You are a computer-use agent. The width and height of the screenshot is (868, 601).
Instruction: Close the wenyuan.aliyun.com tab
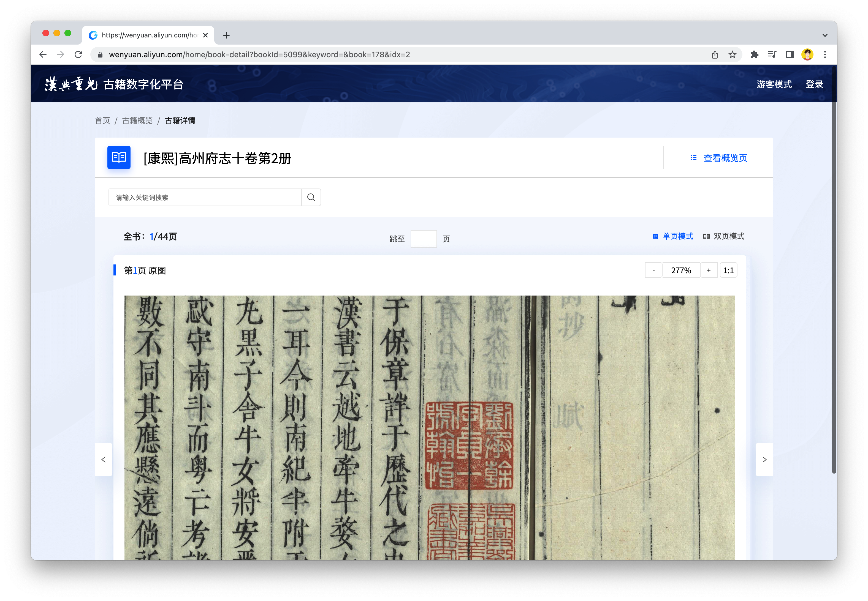pyautogui.click(x=205, y=35)
